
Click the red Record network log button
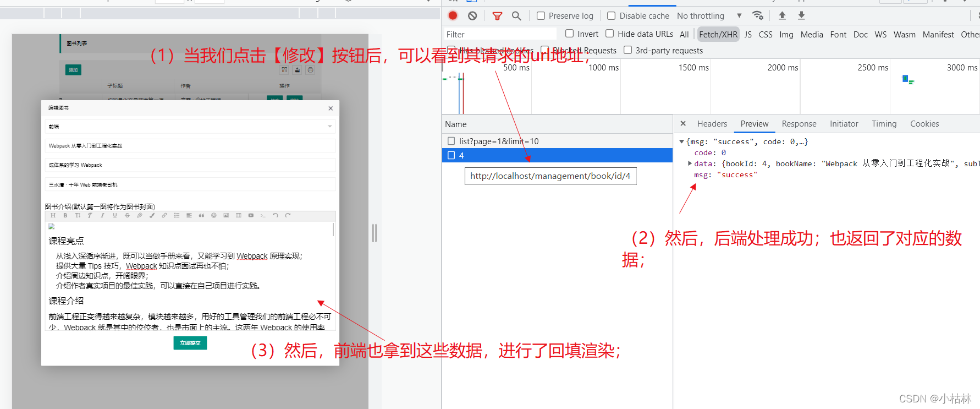pos(453,15)
